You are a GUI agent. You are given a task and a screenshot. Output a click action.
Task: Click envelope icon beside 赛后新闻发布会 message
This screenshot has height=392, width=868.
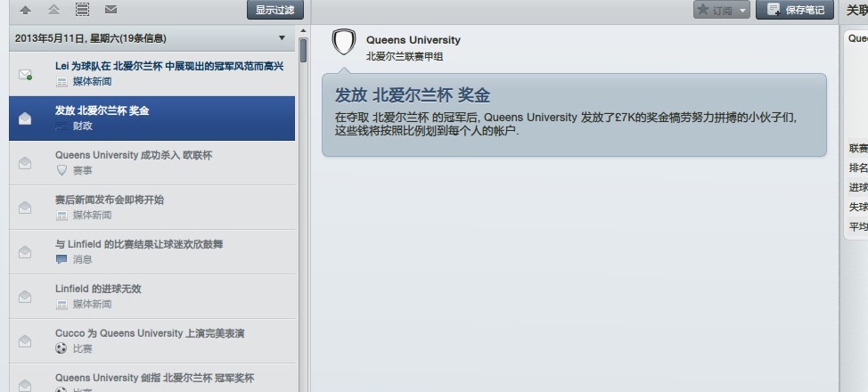coord(25,207)
